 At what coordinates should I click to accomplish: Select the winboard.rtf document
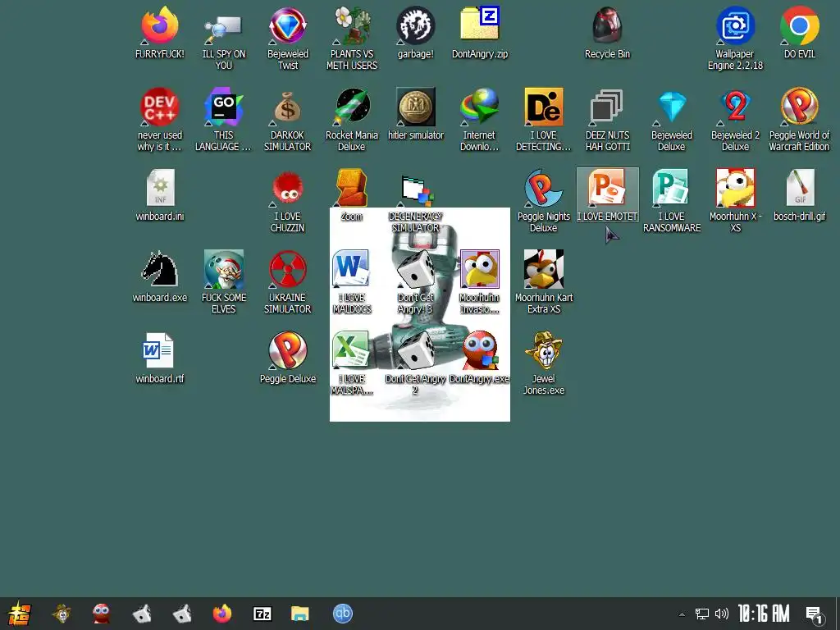pos(160,358)
